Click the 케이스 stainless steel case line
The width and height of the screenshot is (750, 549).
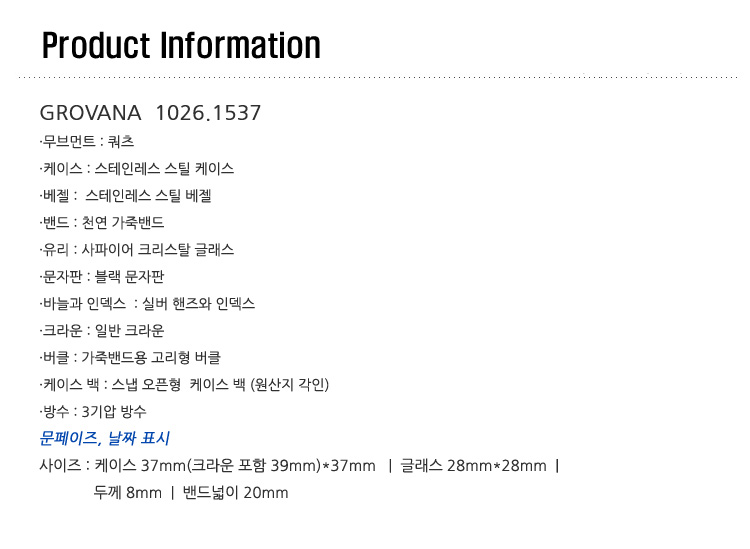[137, 168]
